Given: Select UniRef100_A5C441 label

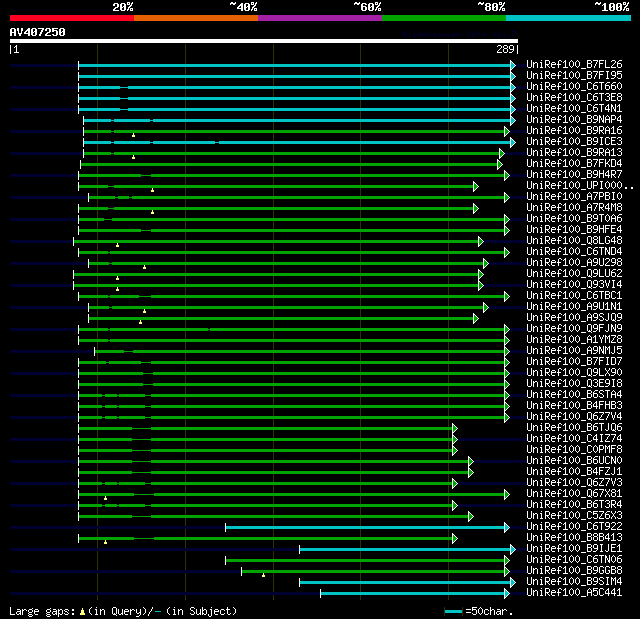Looking at the screenshot, I should [574, 593].
